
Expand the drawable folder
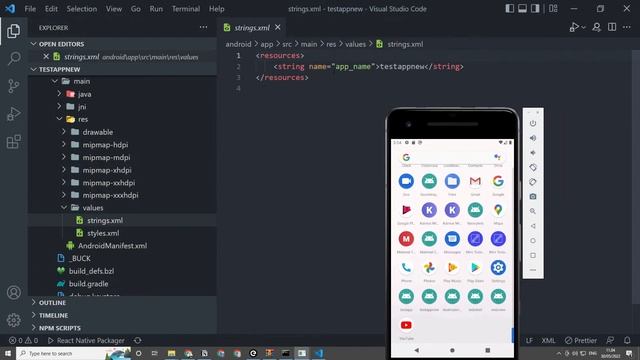coord(64,132)
